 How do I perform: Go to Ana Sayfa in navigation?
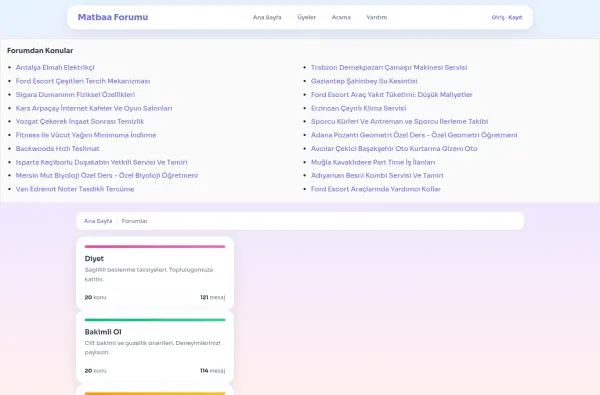267,17
